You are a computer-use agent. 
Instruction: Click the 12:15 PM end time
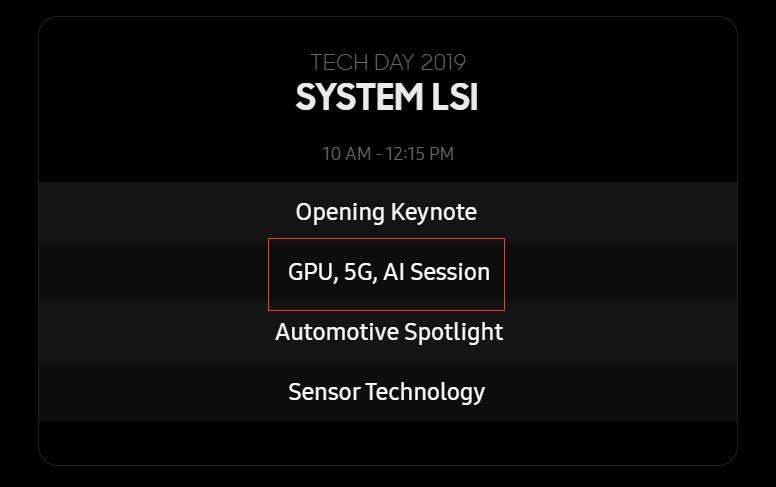point(421,154)
